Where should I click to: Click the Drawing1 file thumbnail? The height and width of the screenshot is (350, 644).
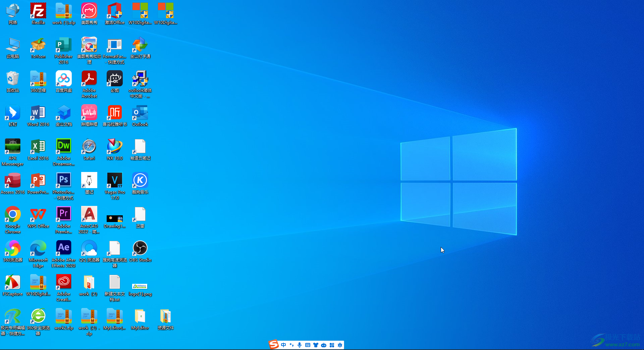coord(115,219)
